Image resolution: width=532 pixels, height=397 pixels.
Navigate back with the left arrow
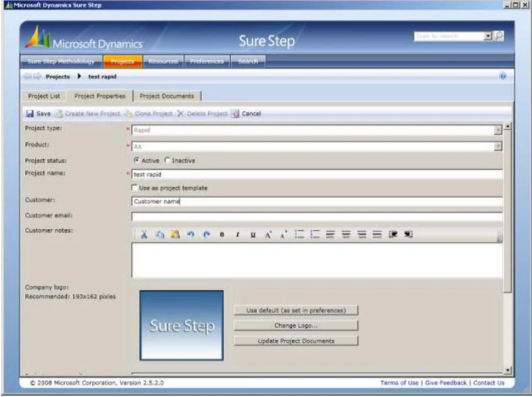[28, 76]
